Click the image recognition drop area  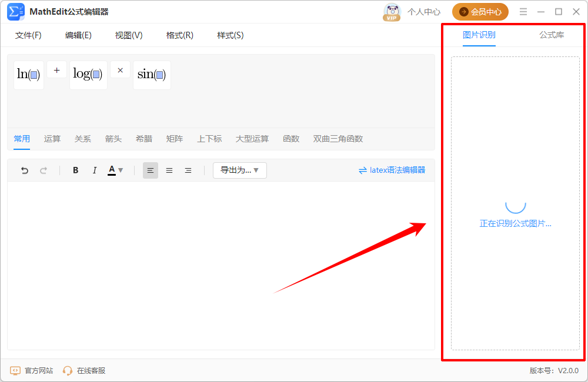[515, 203]
